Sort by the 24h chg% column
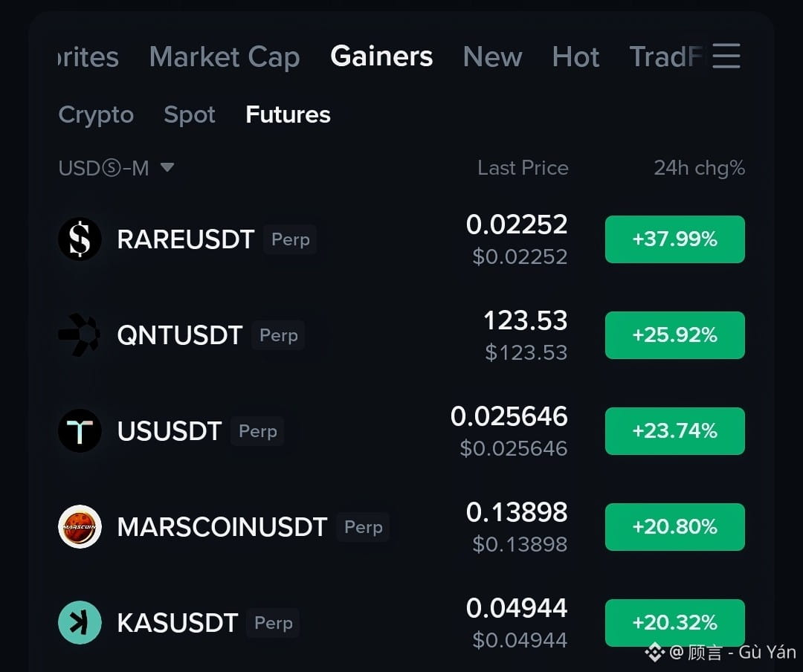The width and height of the screenshot is (803, 672). (699, 168)
